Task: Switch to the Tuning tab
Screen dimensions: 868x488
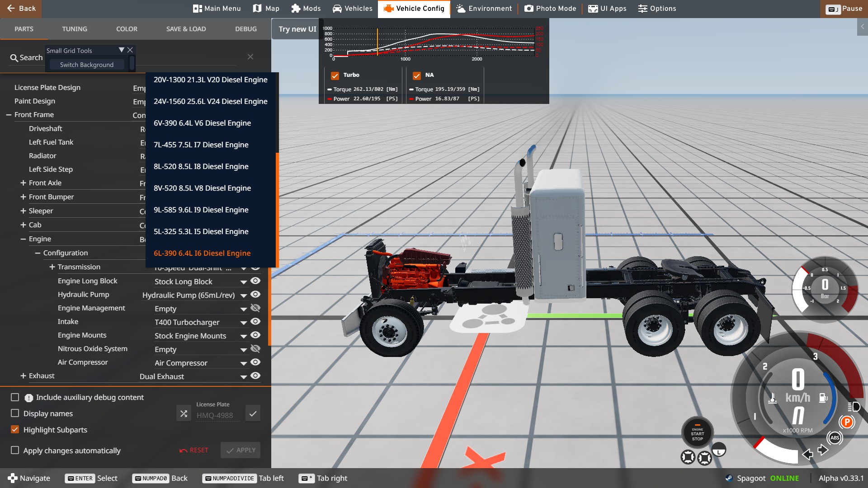Action: (75, 29)
